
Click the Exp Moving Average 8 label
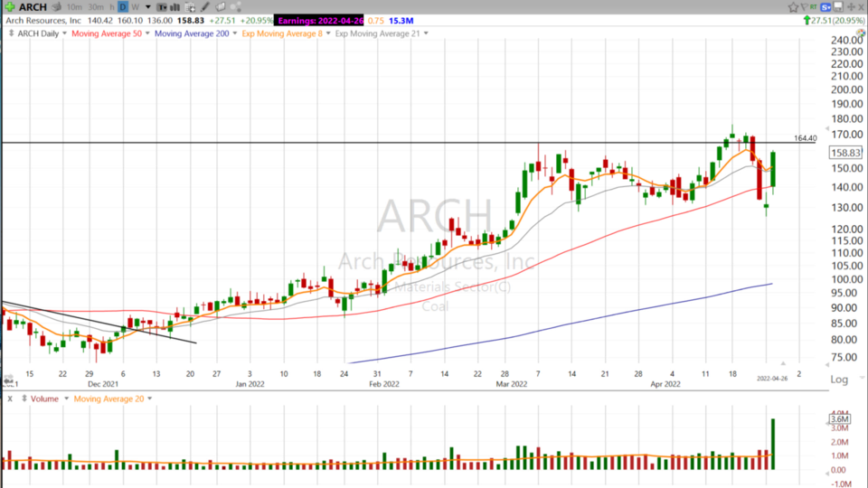pyautogui.click(x=282, y=33)
